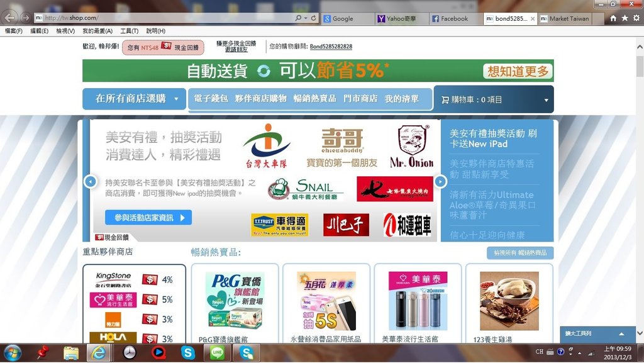
Task: Open the Favorites star icon
Action: [x=625, y=18]
